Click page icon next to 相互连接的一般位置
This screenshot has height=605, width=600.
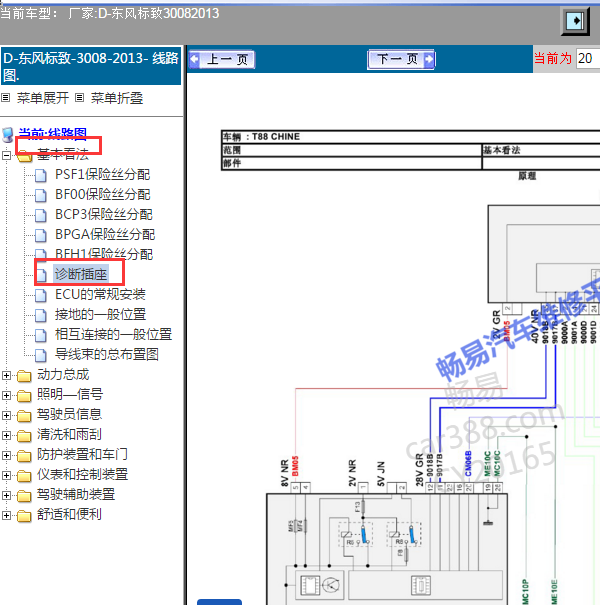coord(41,336)
